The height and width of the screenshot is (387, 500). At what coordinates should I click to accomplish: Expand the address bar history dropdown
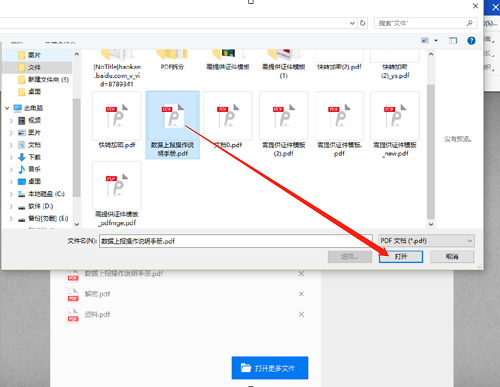pos(352,23)
